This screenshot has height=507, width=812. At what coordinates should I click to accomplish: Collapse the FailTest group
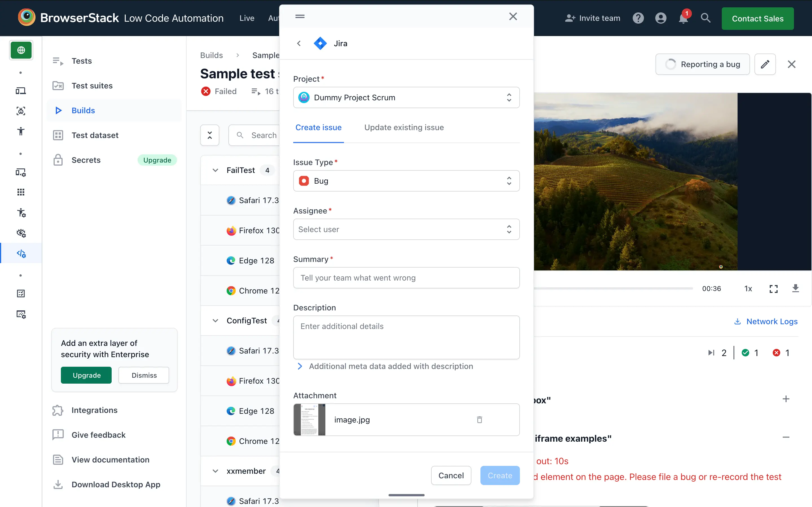[215, 170]
